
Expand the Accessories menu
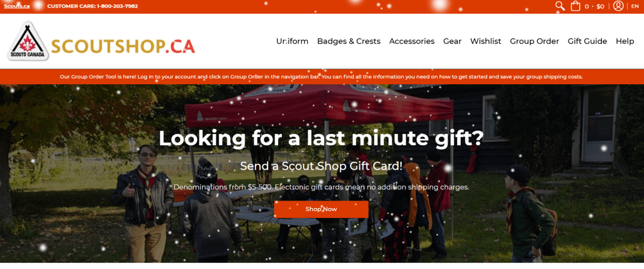tap(412, 41)
